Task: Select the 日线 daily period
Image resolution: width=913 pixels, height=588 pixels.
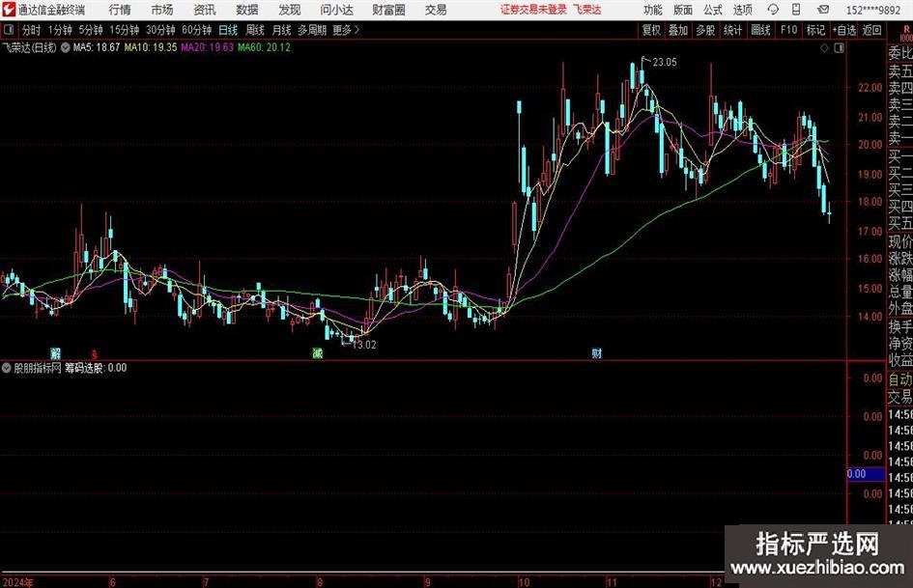Action: (228, 30)
